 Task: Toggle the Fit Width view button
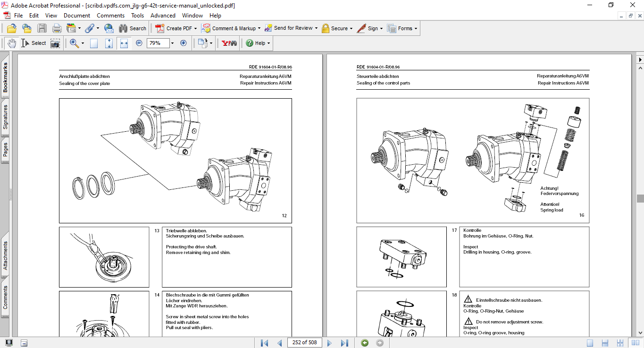click(x=124, y=43)
